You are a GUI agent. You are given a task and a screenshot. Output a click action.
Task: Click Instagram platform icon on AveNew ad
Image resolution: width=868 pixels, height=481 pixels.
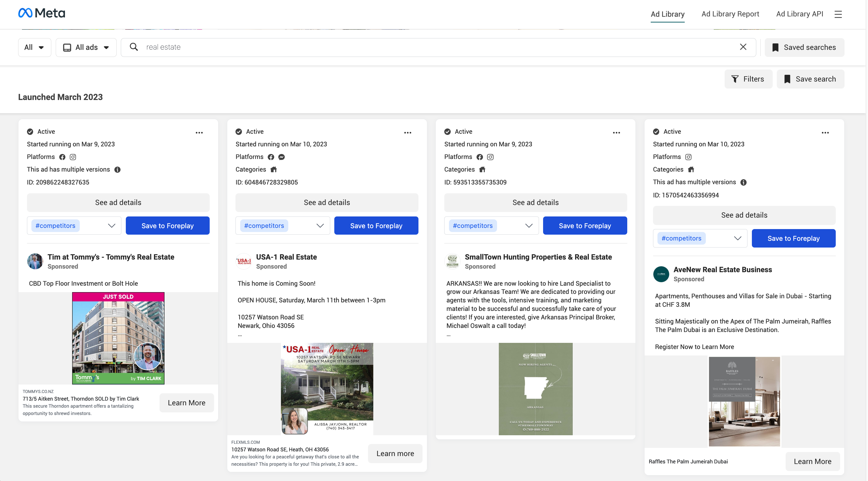[689, 157]
